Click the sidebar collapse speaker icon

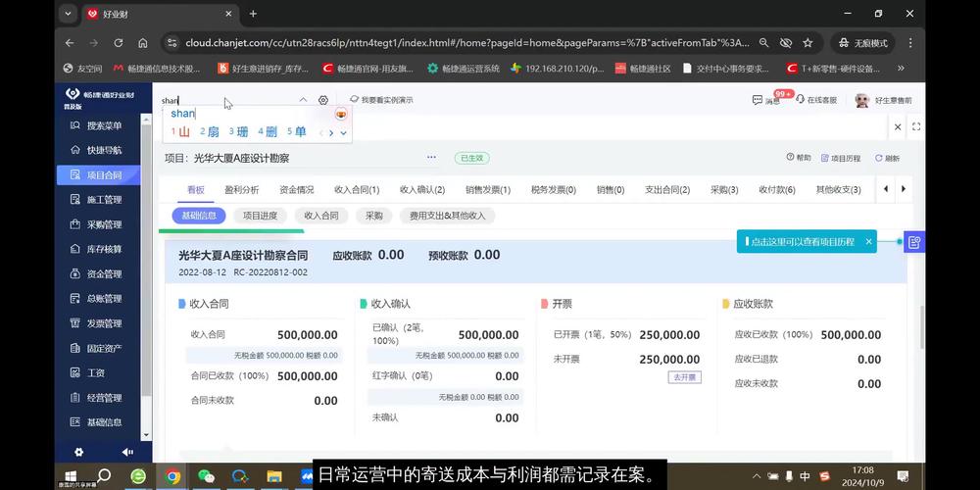tap(127, 452)
